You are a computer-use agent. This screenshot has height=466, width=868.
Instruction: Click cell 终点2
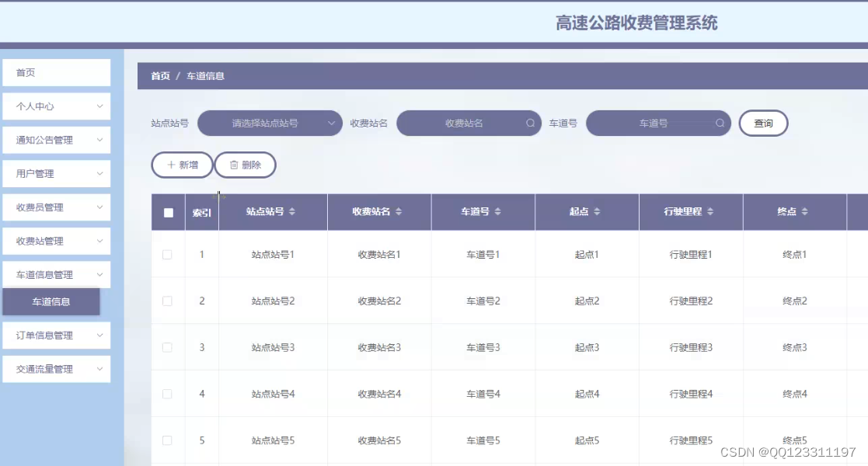pos(795,301)
